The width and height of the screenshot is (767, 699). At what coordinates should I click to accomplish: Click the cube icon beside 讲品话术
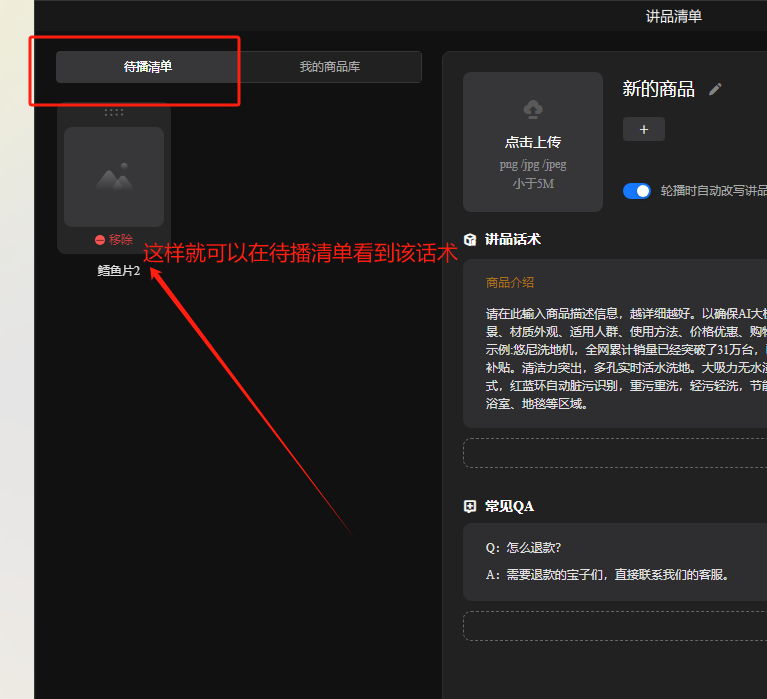point(470,240)
